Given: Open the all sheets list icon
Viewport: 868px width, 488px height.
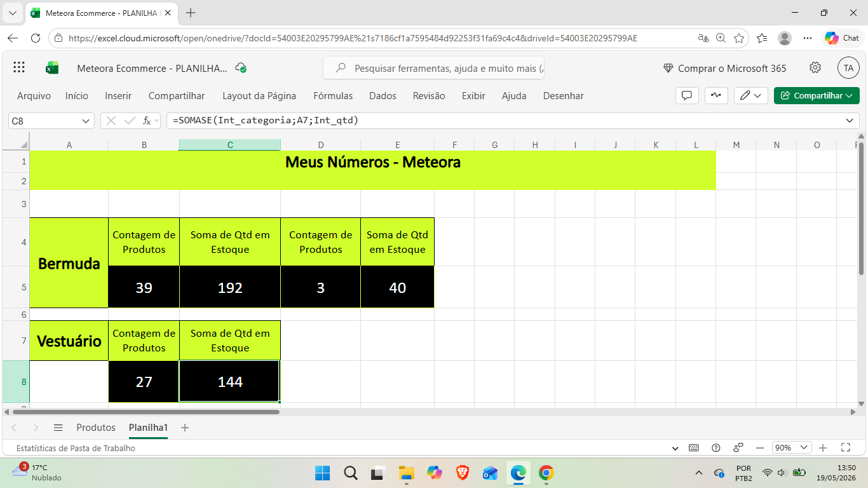Looking at the screenshot, I should [x=58, y=428].
